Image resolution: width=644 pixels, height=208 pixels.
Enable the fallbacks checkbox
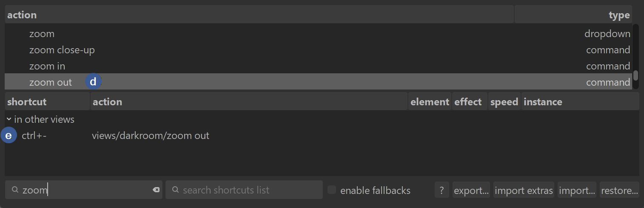coord(332,190)
